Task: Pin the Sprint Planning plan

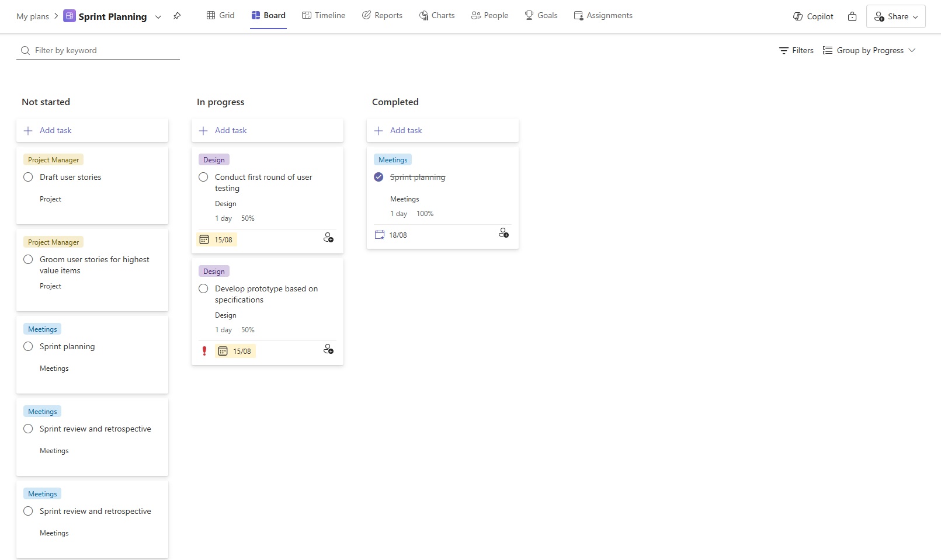Action: point(177,16)
